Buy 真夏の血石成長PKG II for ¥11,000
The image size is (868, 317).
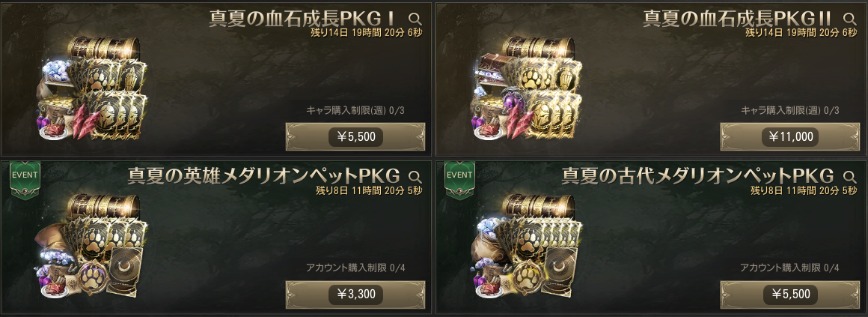[x=790, y=136]
